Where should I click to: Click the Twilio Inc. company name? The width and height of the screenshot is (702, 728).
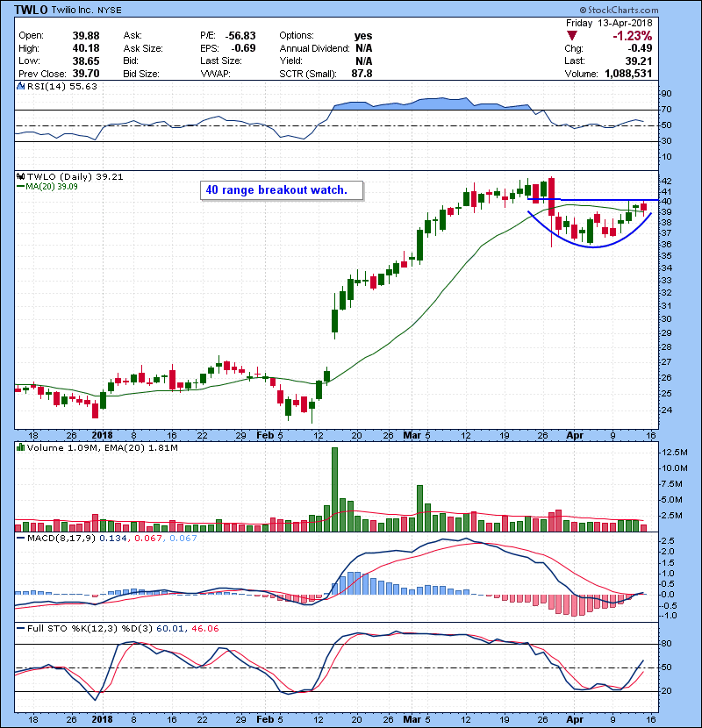(x=73, y=11)
